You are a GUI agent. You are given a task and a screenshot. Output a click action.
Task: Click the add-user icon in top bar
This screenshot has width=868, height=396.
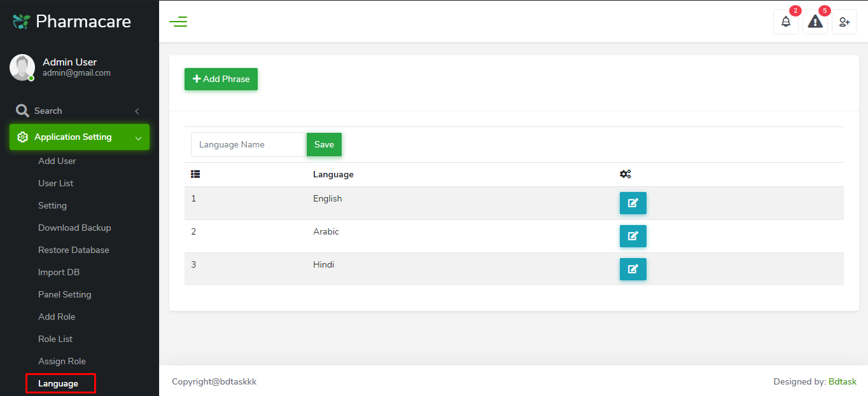click(844, 21)
